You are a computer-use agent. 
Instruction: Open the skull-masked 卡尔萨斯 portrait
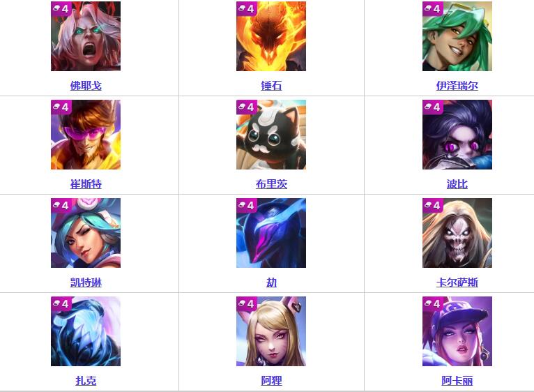tap(457, 233)
